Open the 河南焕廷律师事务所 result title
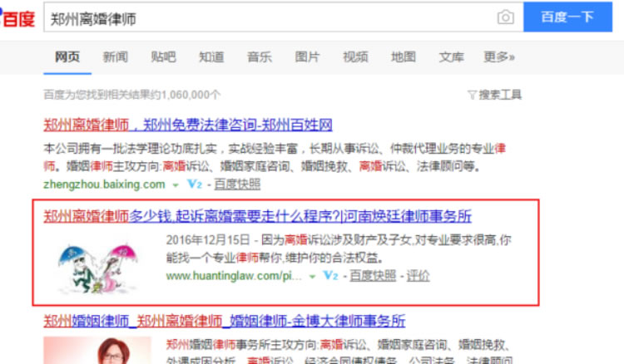Screen dimensions: 624x364 [x=258, y=217]
